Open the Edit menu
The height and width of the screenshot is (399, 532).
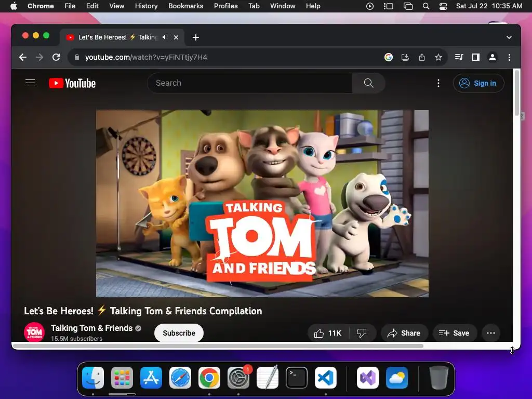click(92, 6)
